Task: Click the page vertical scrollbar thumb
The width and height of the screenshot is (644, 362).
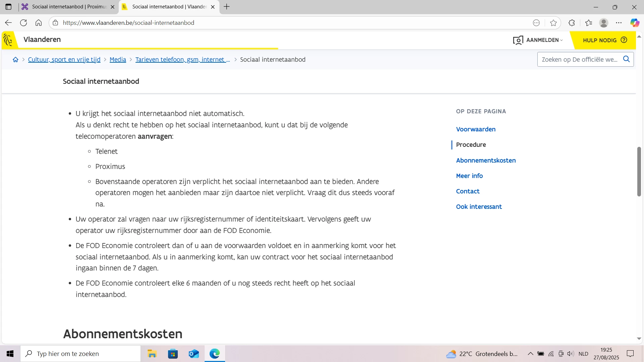Action: (639, 172)
